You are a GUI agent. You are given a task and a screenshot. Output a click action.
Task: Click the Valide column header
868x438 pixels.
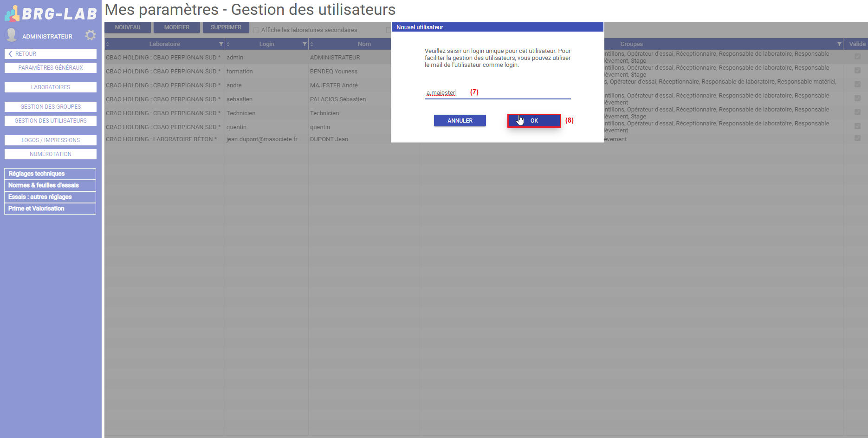click(857, 44)
